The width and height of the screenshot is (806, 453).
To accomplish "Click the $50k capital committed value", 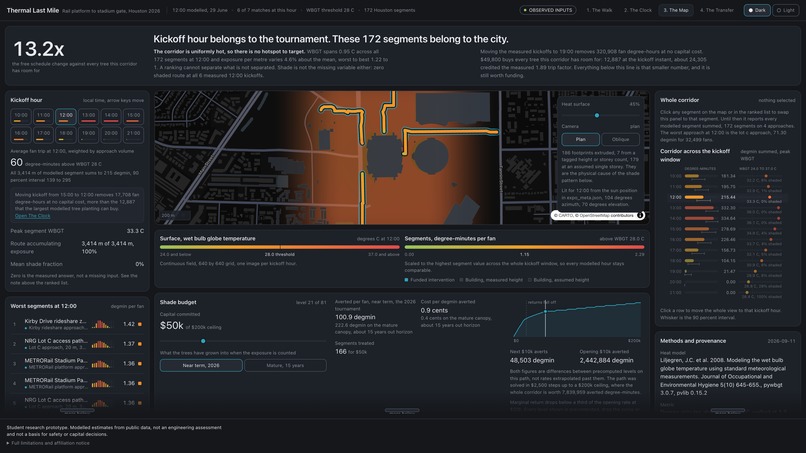I will click(x=172, y=325).
